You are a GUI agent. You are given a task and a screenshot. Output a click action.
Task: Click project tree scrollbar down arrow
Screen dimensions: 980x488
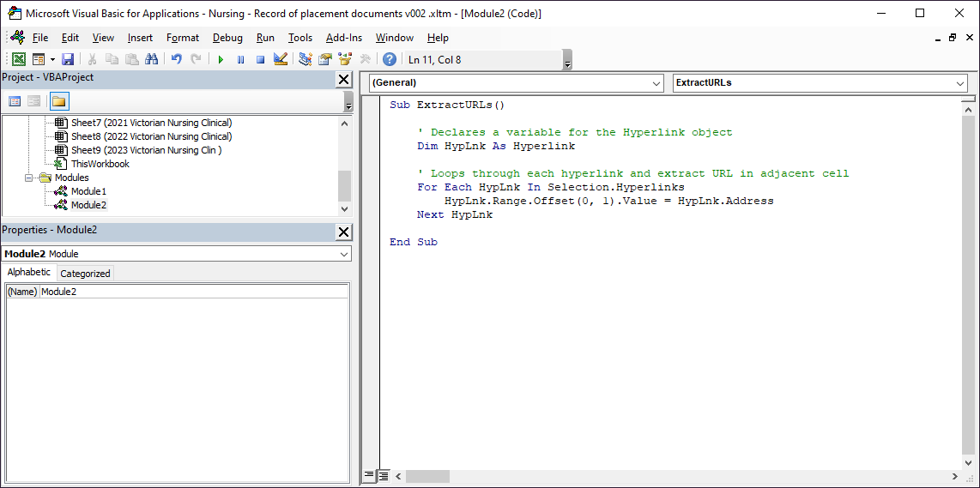[345, 209]
